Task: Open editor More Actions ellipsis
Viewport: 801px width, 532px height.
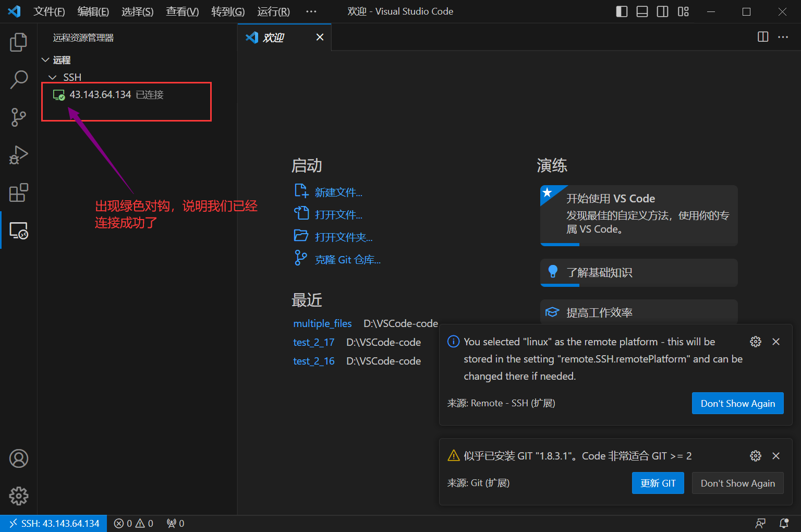Action: coord(783,37)
